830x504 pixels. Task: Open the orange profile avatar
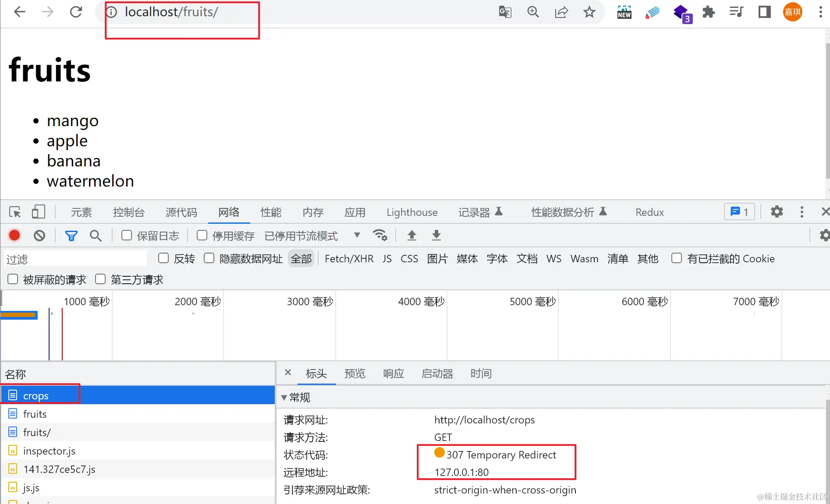click(x=793, y=12)
